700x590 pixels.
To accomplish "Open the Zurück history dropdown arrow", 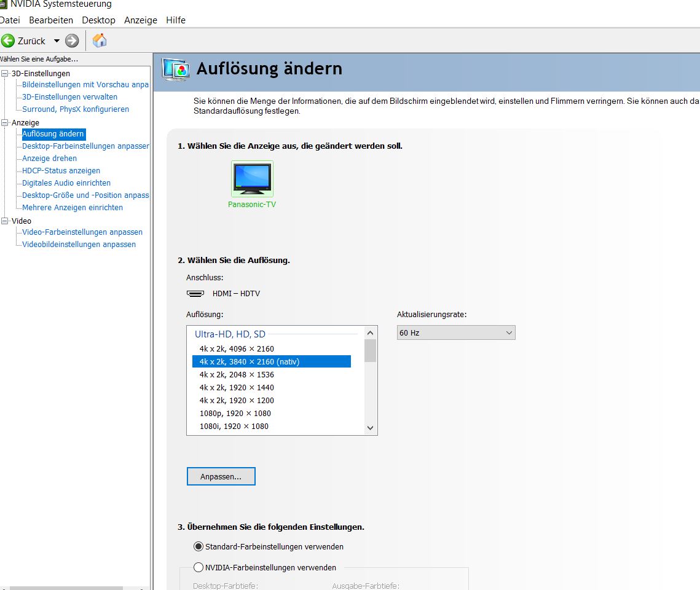I will [57, 41].
